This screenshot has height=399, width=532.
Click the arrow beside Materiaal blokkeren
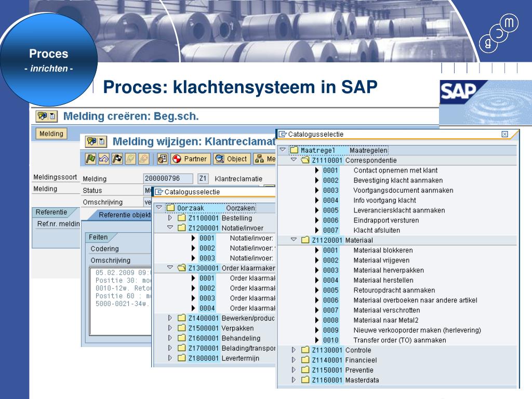coord(317,250)
